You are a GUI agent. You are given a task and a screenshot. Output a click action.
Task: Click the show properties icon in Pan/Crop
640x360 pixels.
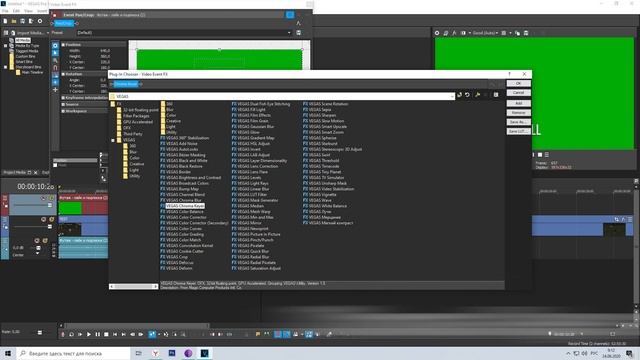(x=55, y=46)
